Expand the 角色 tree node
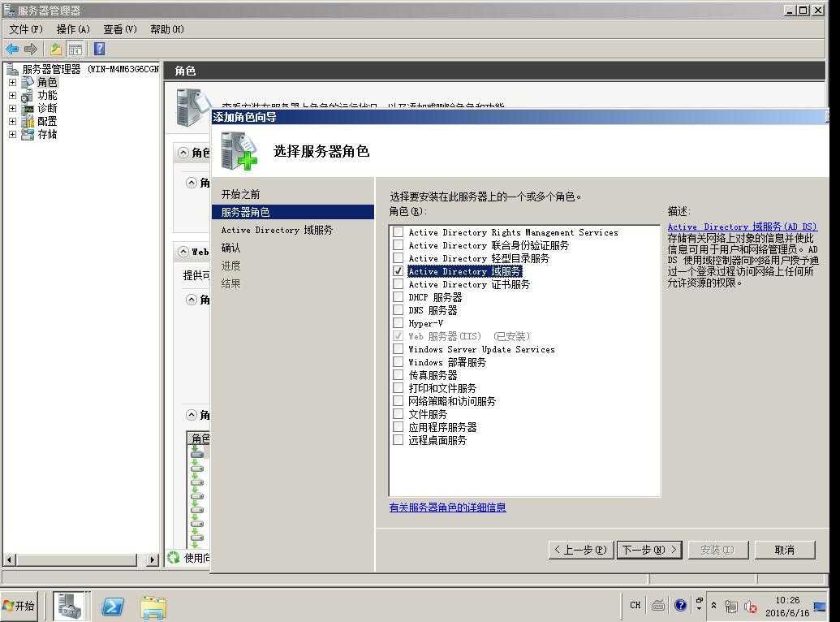Viewport: 840px width, 622px height. point(12,83)
